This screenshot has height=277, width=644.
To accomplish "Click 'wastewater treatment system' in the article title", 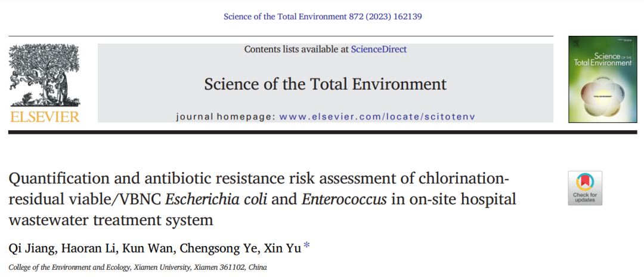I will click(111, 220).
